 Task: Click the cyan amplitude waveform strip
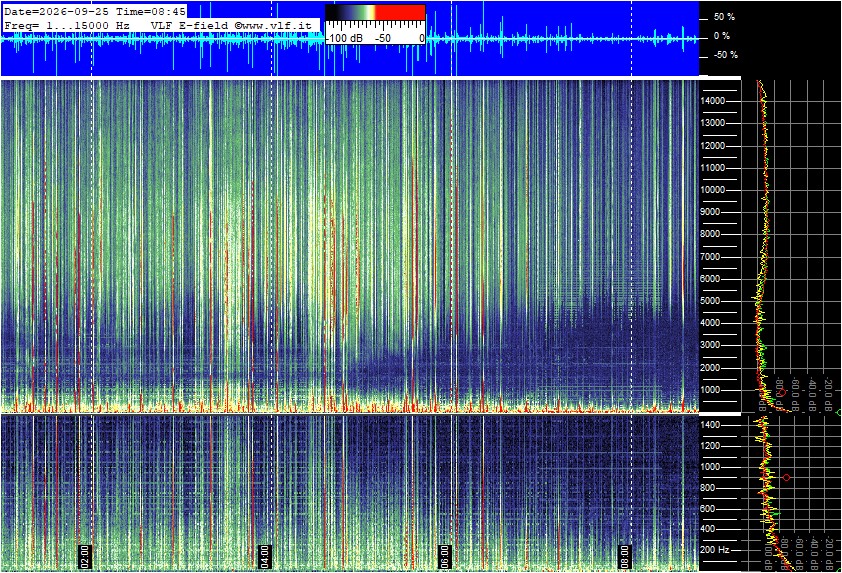[x=349, y=38]
